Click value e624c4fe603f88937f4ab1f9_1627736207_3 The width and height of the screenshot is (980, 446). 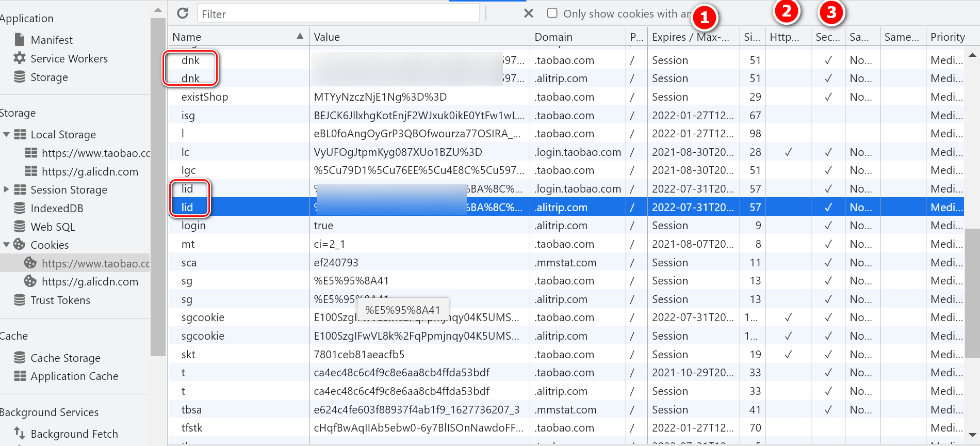pos(417,409)
